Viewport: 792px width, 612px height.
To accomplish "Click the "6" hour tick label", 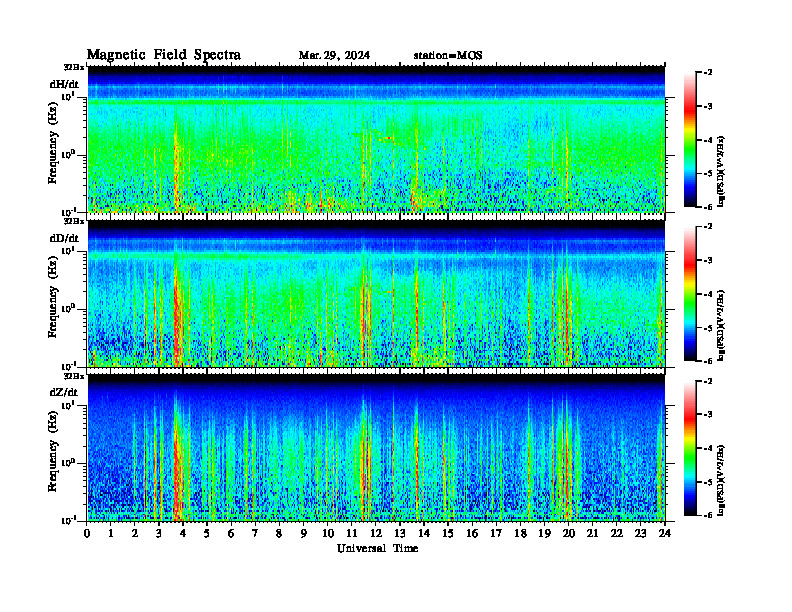I will [x=231, y=533].
